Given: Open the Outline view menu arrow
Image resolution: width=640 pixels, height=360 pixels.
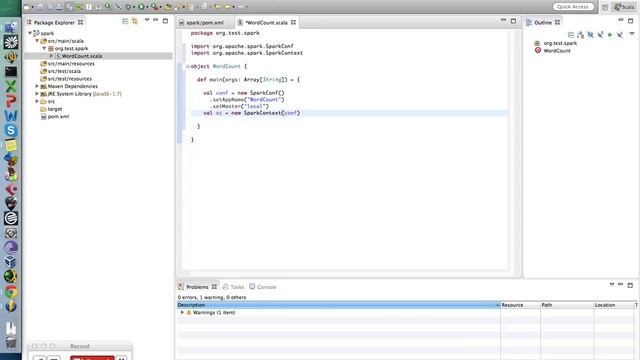Looking at the screenshot, I should [x=632, y=34].
